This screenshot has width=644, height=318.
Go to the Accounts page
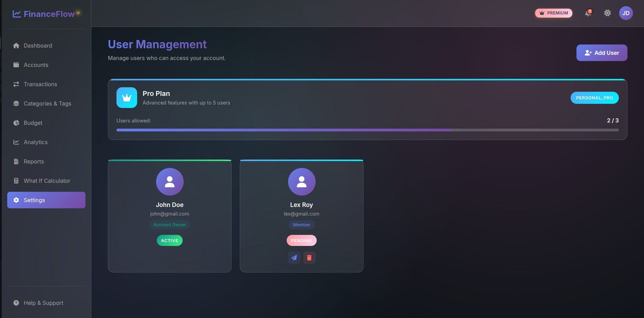(36, 65)
